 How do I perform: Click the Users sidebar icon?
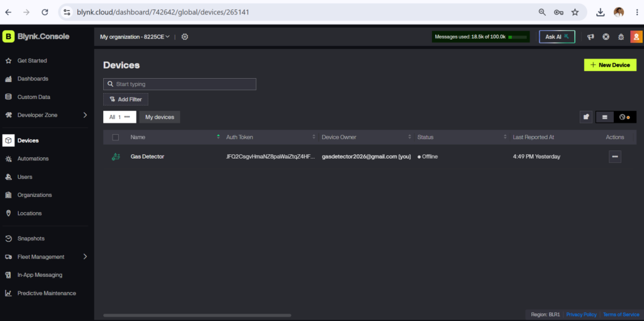coord(8,177)
